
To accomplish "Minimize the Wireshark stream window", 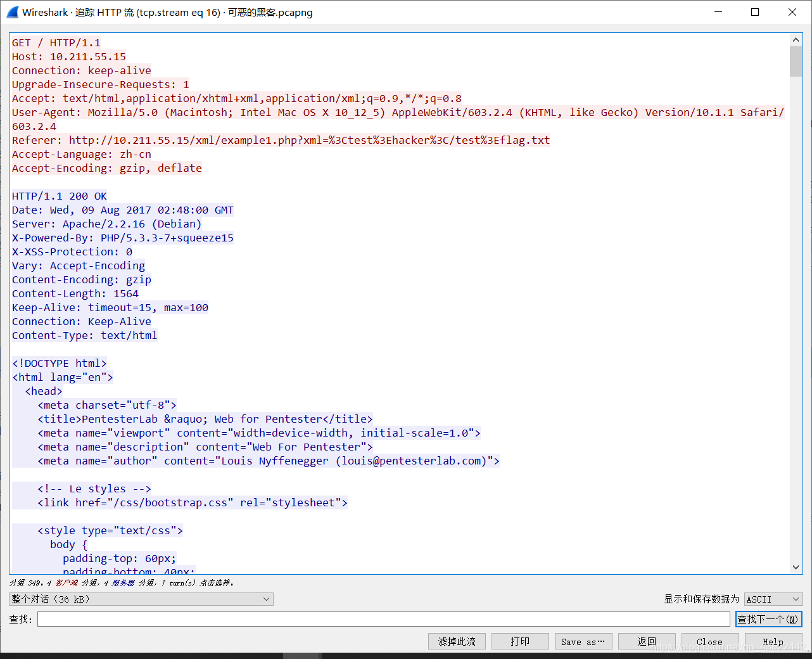I will 718,12.
